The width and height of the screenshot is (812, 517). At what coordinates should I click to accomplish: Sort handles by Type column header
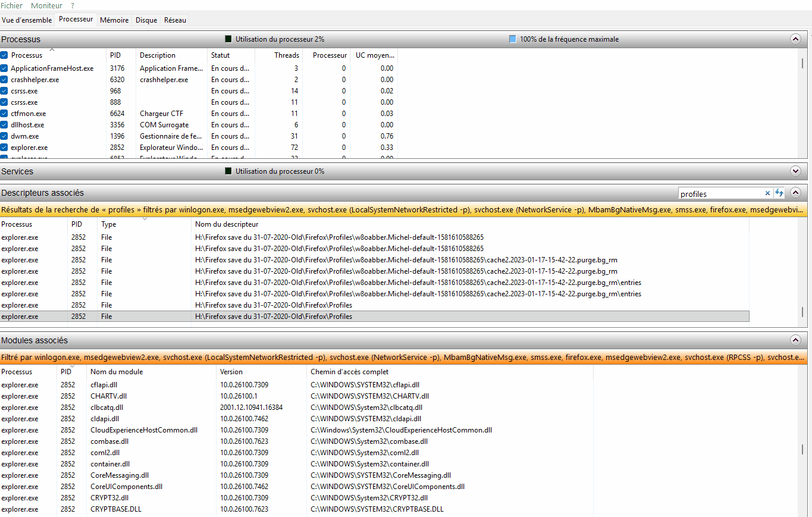click(145, 224)
